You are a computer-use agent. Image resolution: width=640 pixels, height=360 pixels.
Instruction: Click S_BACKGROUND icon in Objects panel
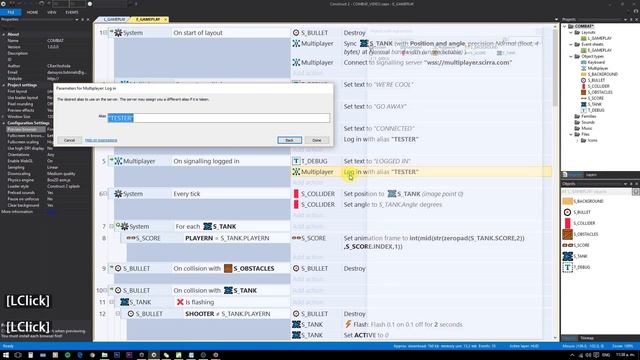567,201
